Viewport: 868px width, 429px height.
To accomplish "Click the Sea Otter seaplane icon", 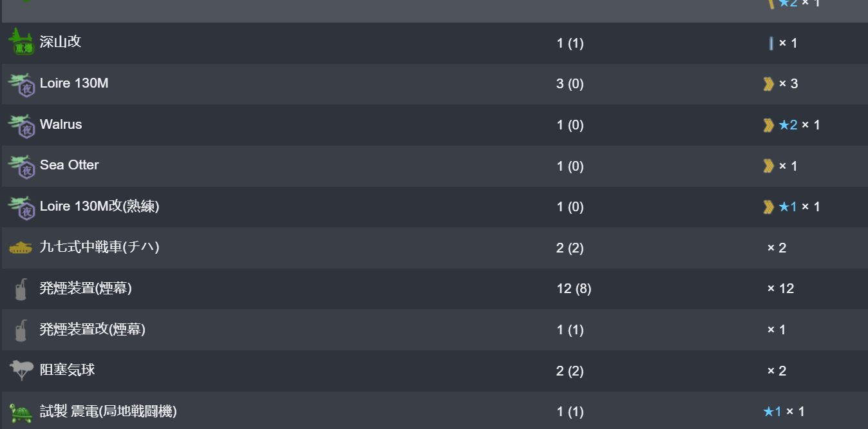I will pyautogui.click(x=21, y=166).
